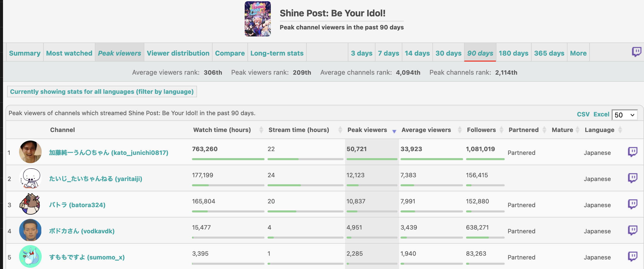Viewport: 644px width, 269px height.
Task: Click the filter by language link
Action: (102, 92)
